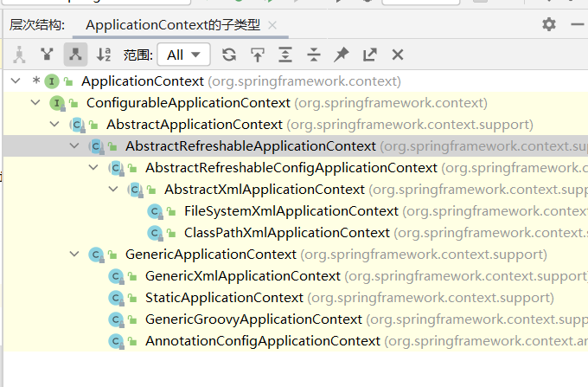
Task: Refresh the hierarchy tree
Action: click(x=229, y=55)
